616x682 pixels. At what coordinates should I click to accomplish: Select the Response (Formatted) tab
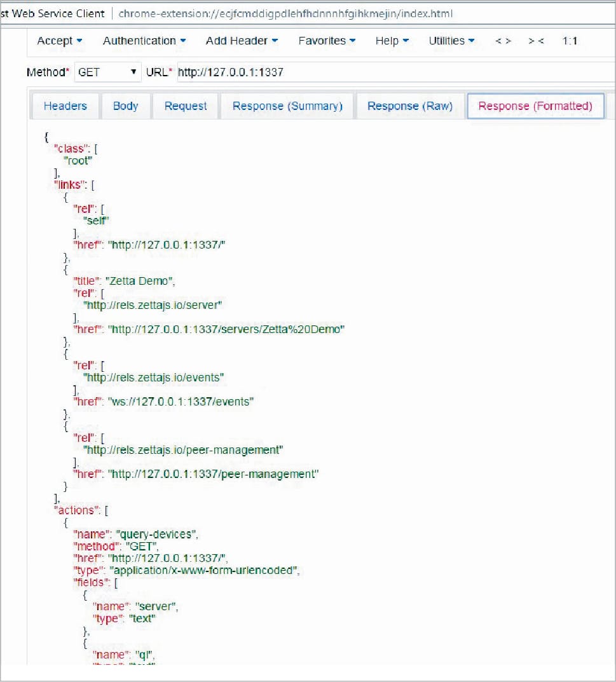pos(535,106)
